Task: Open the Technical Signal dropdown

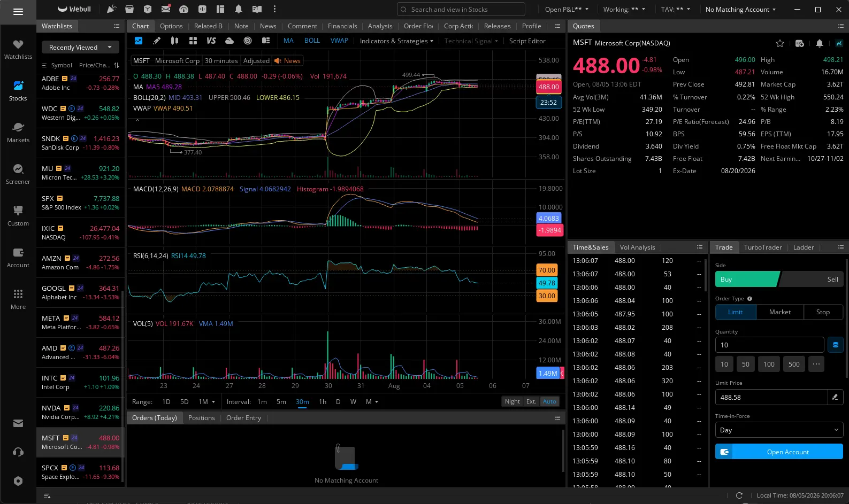Action: (471, 41)
